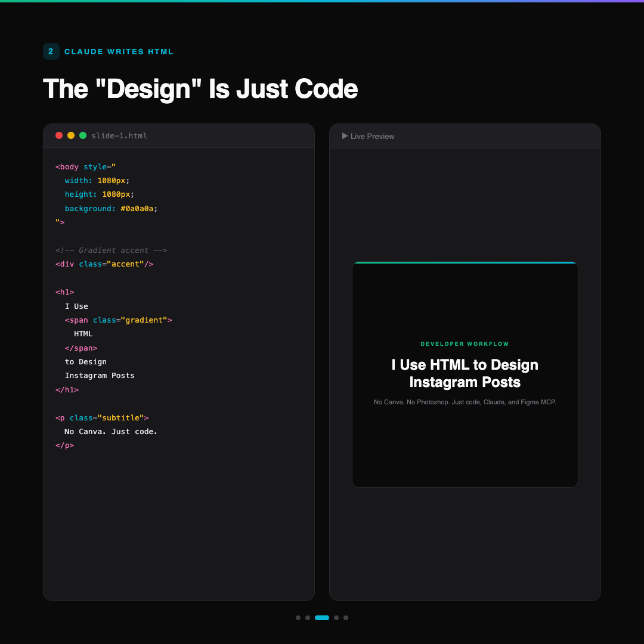Open the Instagram post preview card

465,374
